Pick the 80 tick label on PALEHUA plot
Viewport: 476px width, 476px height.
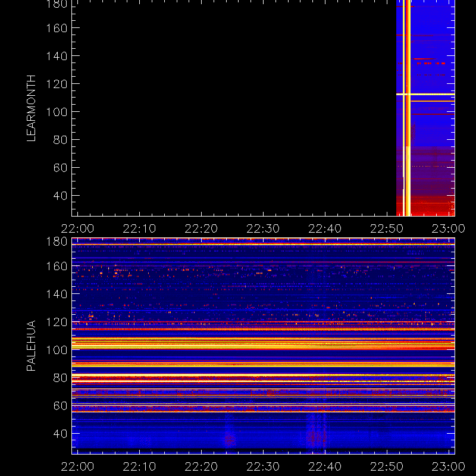point(60,378)
